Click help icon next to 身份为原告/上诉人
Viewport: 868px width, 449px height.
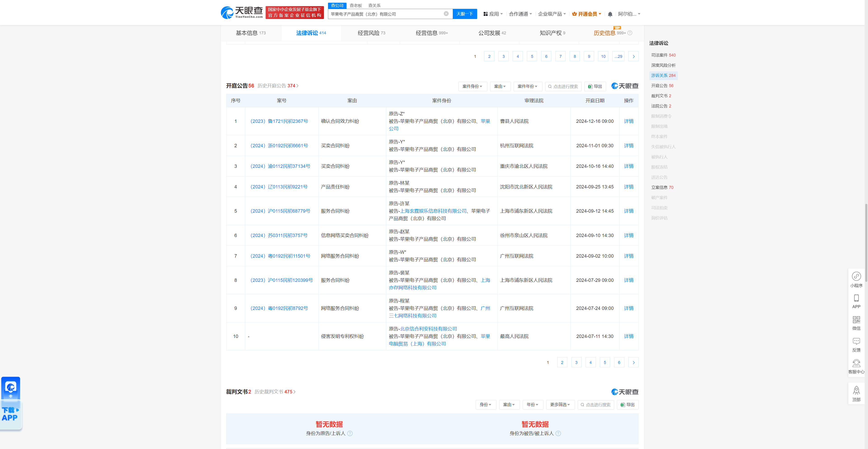click(x=350, y=433)
